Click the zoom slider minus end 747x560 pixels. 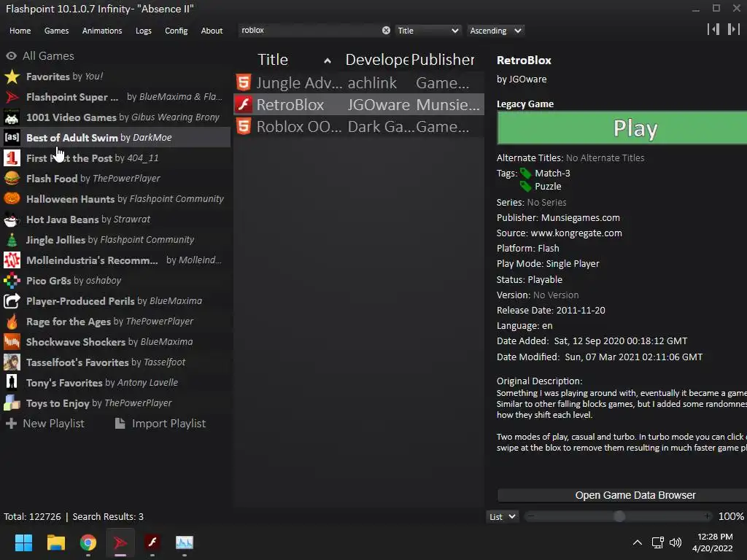tap(531, 517)
